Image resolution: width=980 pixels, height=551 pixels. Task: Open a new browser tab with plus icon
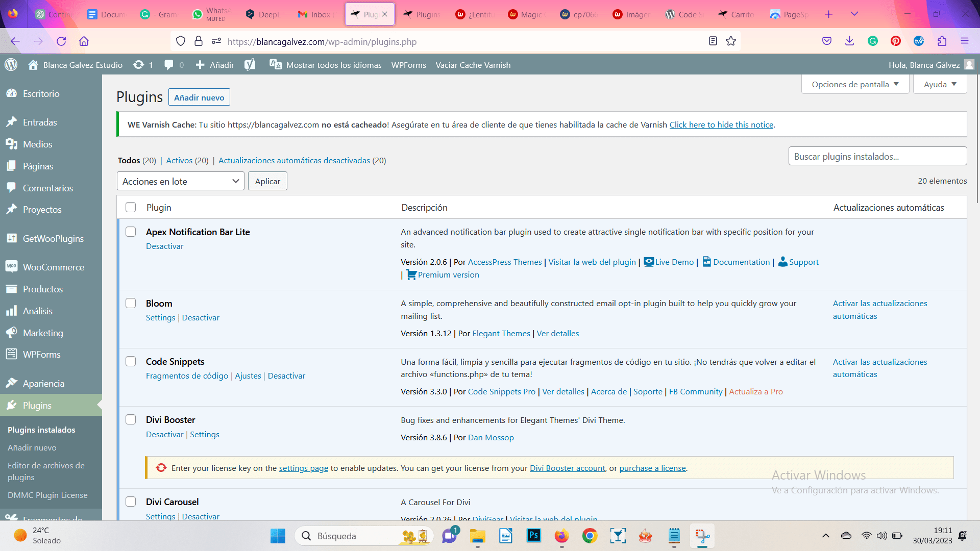click(x=828, y=14)
